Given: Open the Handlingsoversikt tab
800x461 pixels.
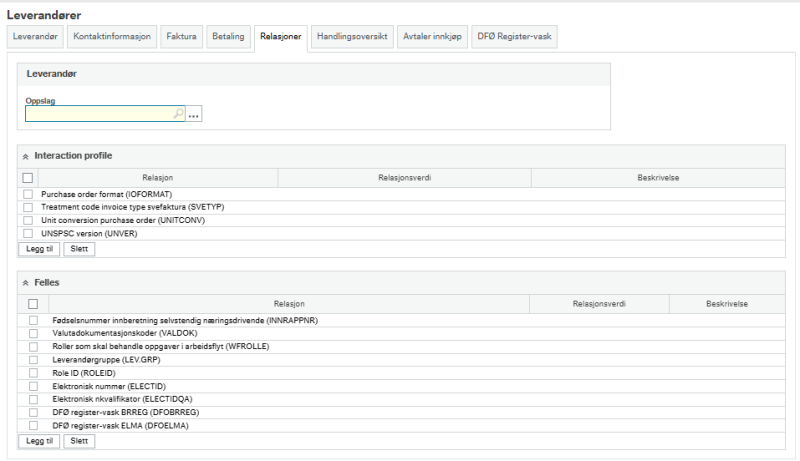Looking at the screenshot, I should coord(352,37).
